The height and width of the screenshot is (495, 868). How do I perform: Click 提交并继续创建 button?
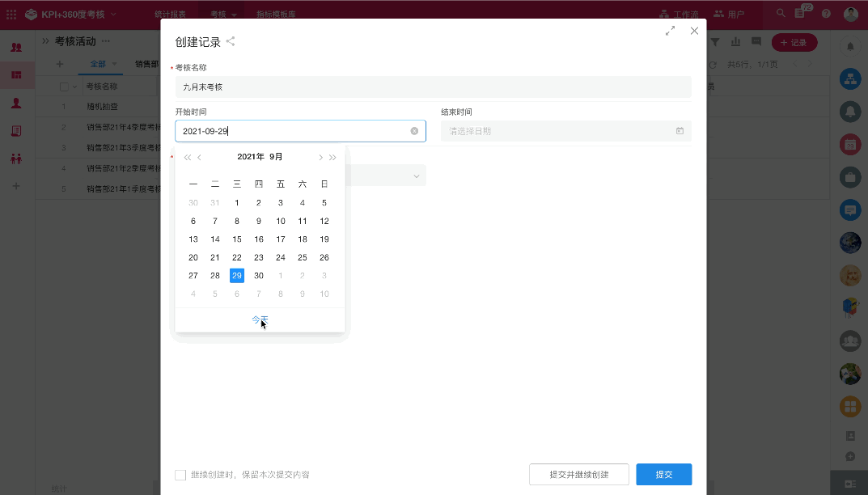(x=578, y=475)
